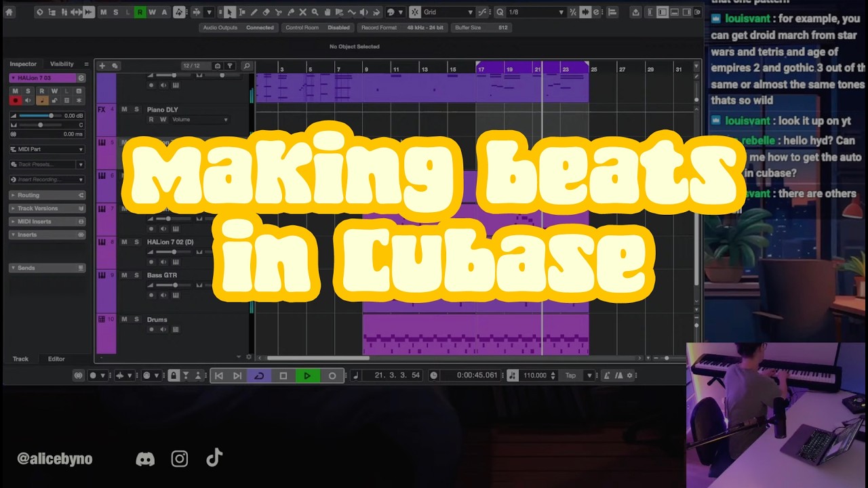Open transport bar settings gear

coord(630,375)
